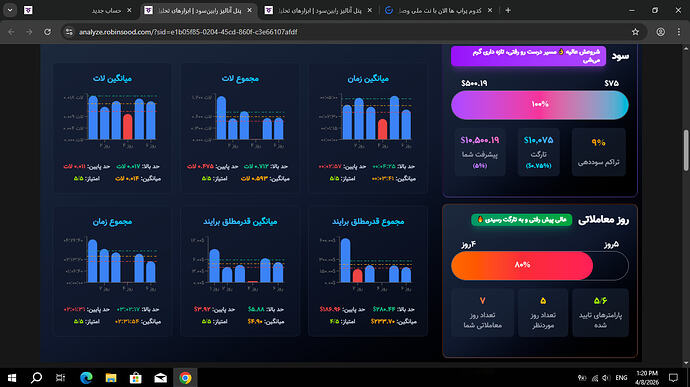The height and width of the screenshot is (387, 690).
Task: Select the active پنل آنالیز رابین‌سود tab
Action: click(199, 10)
